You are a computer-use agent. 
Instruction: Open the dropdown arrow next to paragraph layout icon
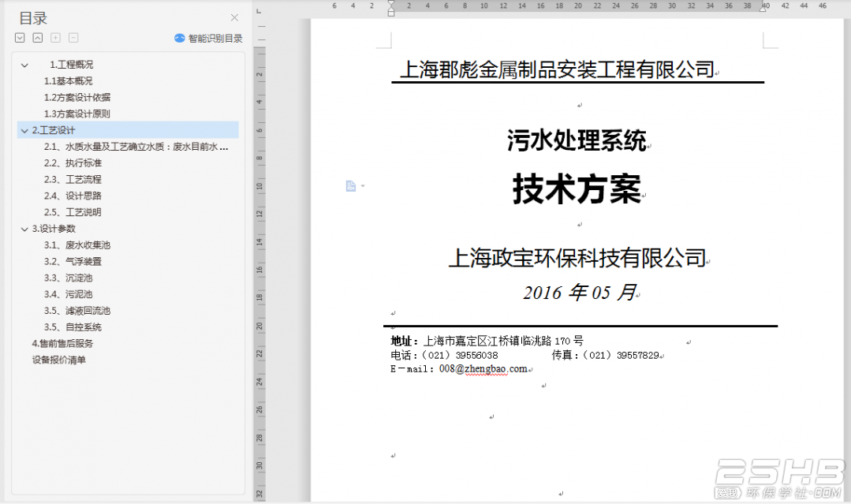363,186
